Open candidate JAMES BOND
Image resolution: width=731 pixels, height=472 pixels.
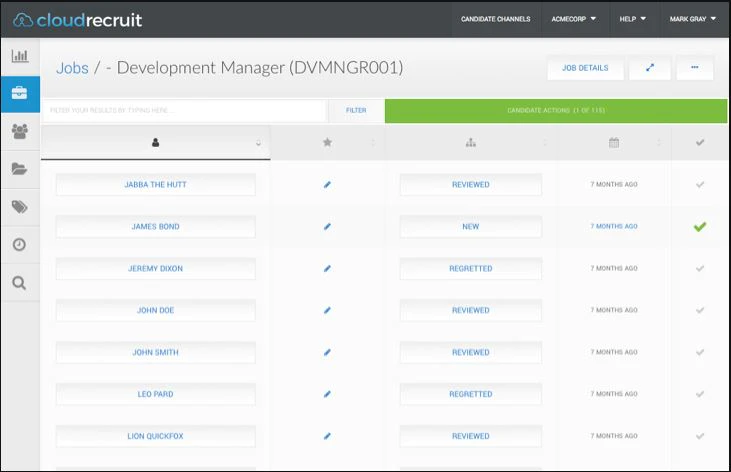pyautogui.click(x=155, y=227)
